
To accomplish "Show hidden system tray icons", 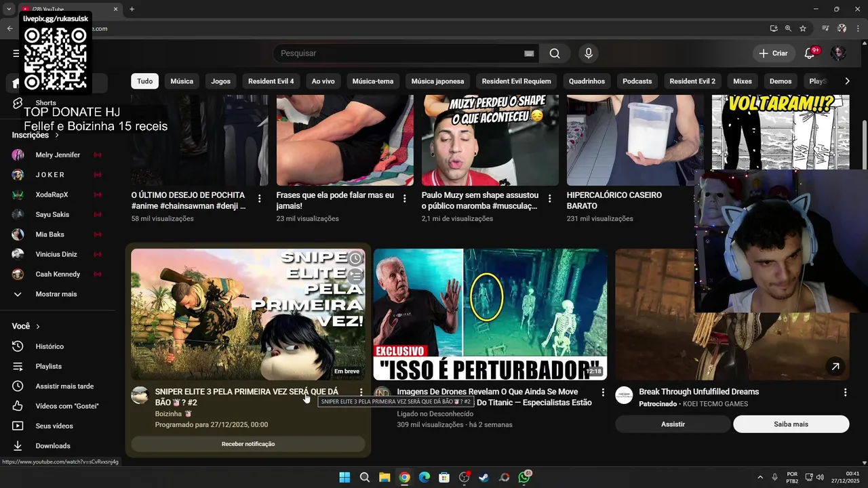I will (759, 477).
